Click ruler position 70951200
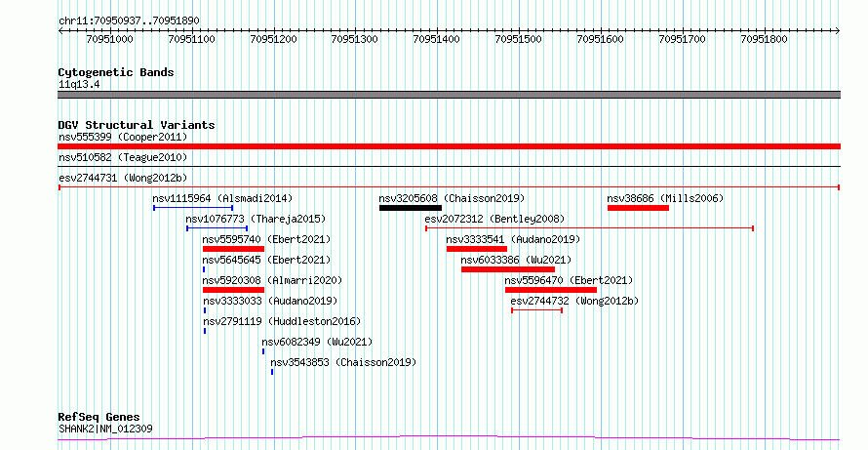This screenshot has height=450, width=868. coord(274,39)
